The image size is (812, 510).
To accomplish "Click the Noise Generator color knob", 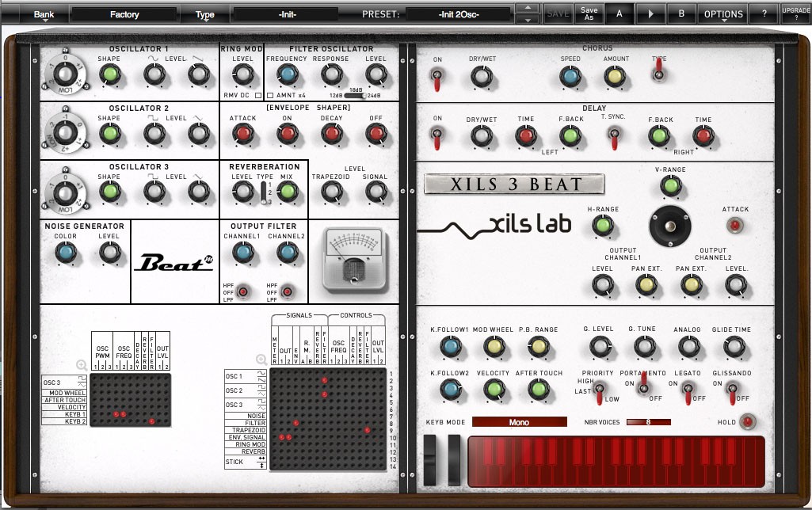I will tap(65, 253).
